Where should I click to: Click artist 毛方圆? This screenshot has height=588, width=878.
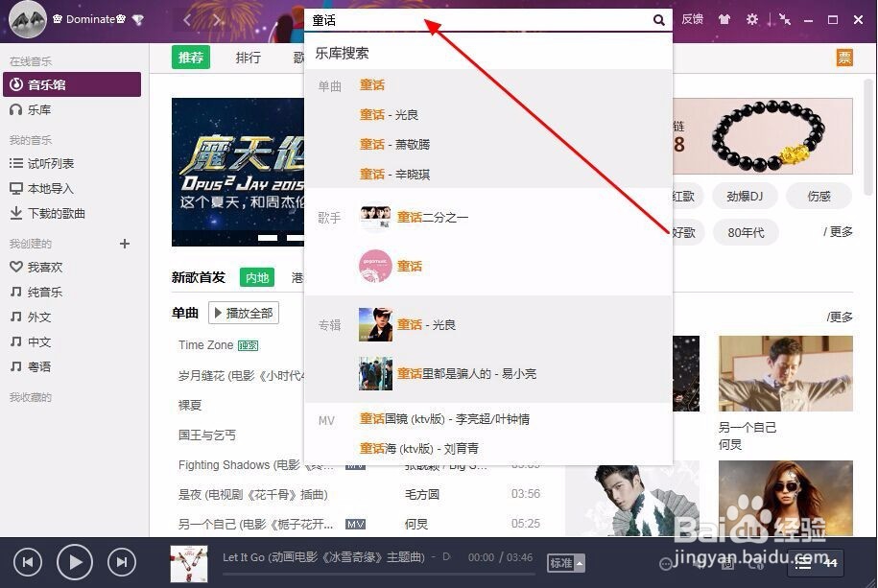[421, 495]
